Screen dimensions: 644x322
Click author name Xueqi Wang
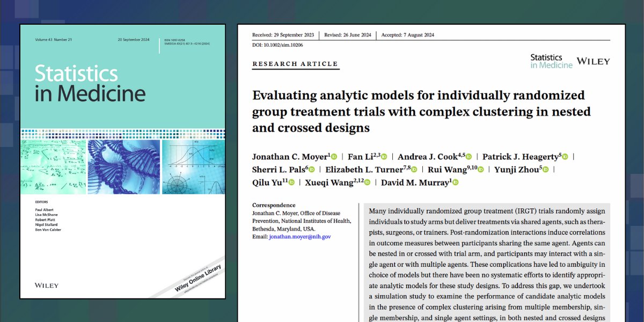pyautogui.click(x=330, y=182)
